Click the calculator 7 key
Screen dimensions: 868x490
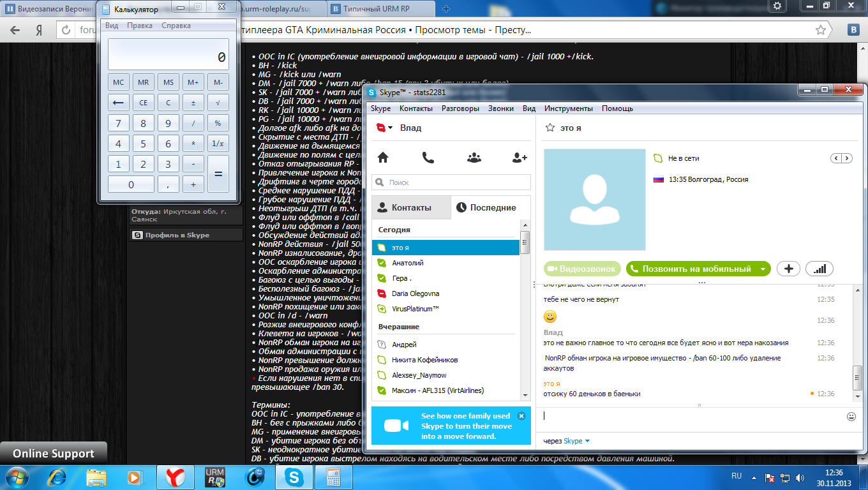coord(118,124)
